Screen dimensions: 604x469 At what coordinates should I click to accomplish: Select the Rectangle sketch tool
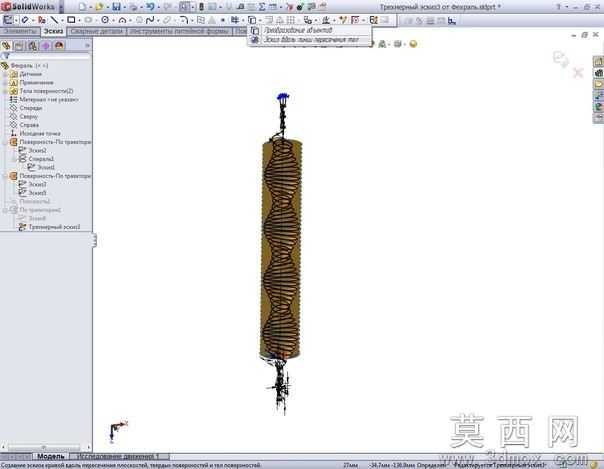click(x=71, y=20)
